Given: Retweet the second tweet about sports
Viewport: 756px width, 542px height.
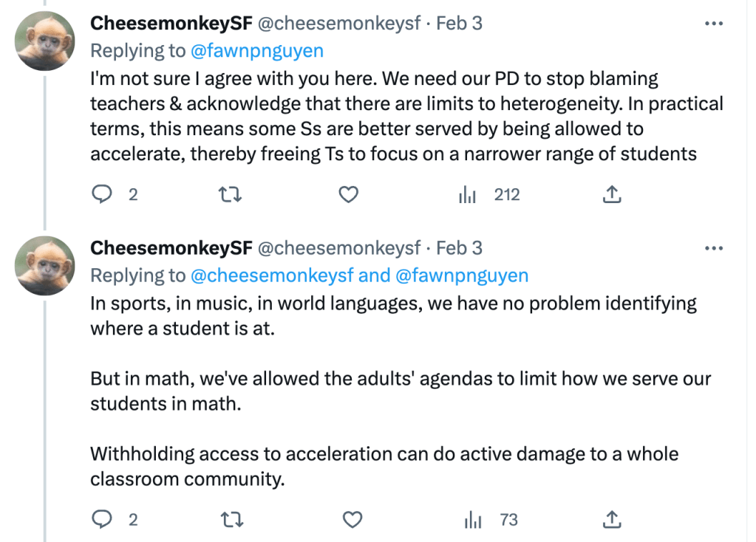Looking at the screenshot, I should (x=232, y=520).
